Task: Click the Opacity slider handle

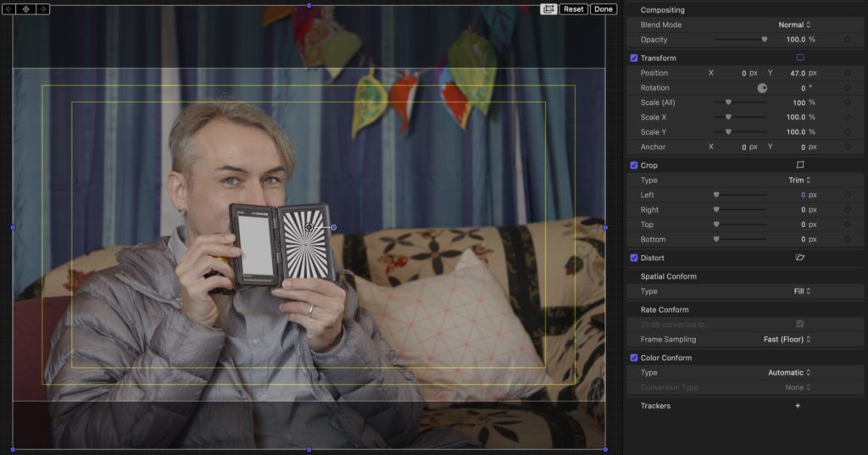Action: 765,40
